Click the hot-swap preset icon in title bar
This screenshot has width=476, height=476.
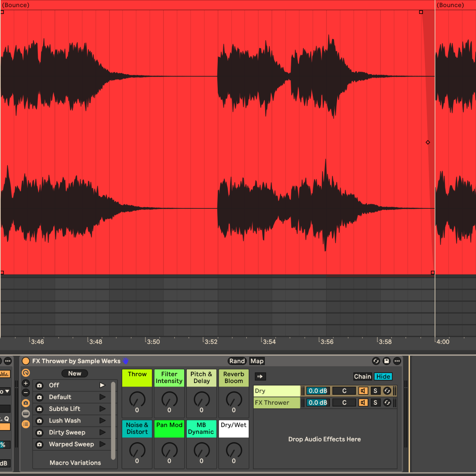(x=376, y=361)
